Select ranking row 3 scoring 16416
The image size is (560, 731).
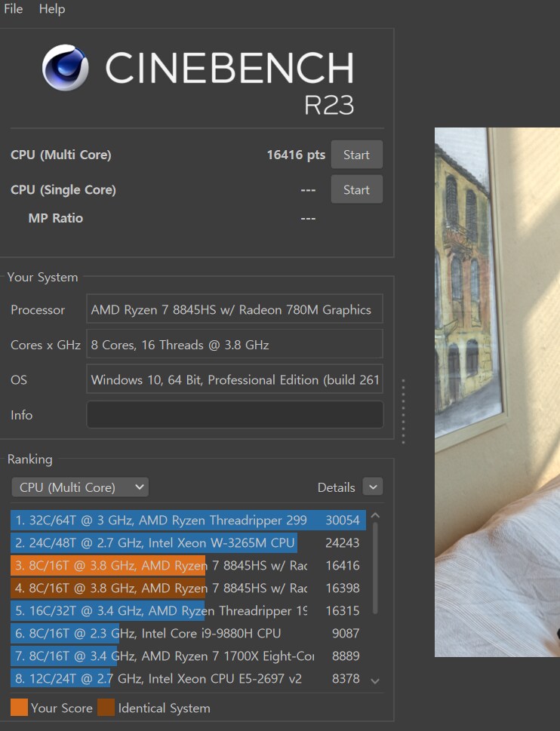pos(189,566)
